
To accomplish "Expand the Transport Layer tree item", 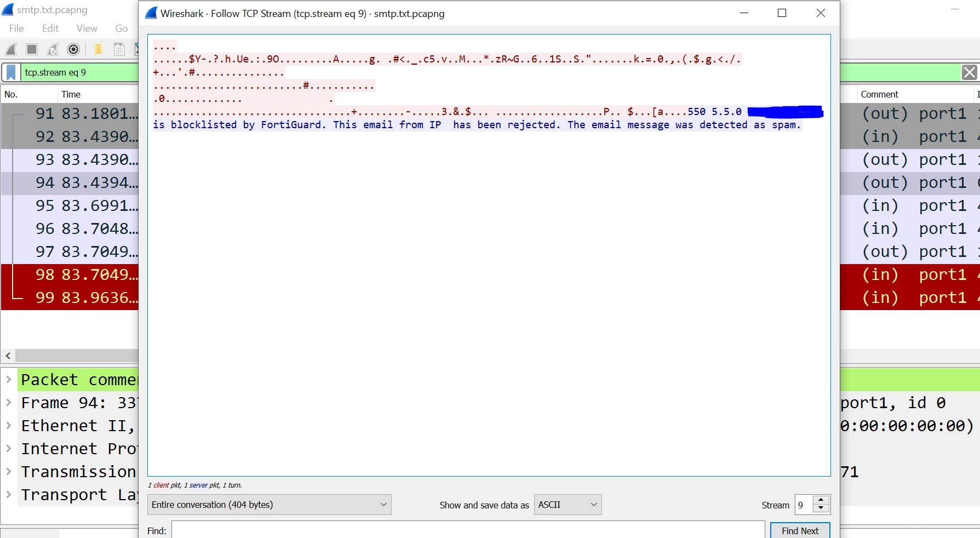I will pos(9,494).
